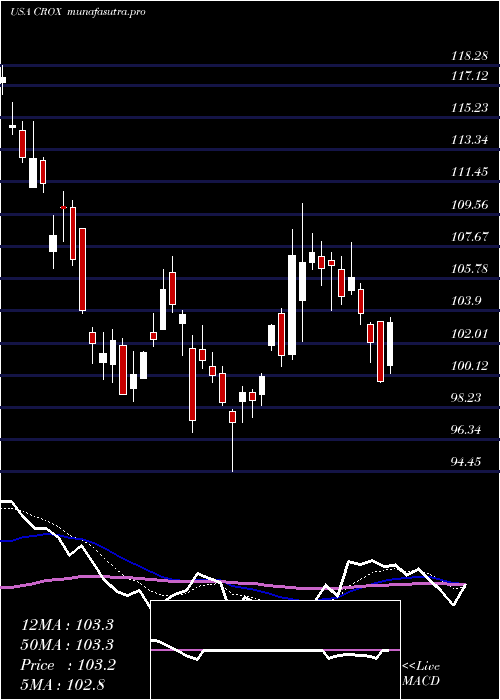Click the 117.12 price level label
Image resolution: width=500 pixels, height=700 pixels.
(469, 76)
